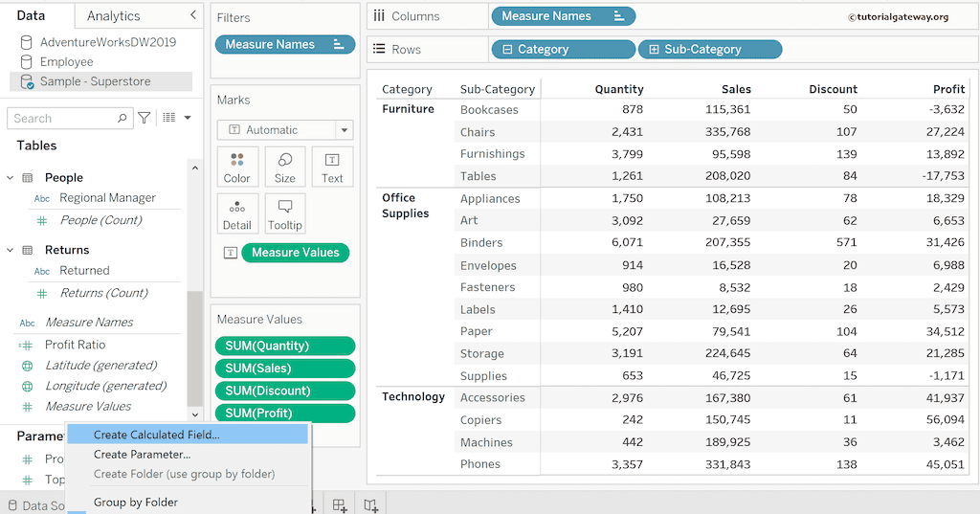
Task: Switch to the Analytics tab
Action: point(113,15)
